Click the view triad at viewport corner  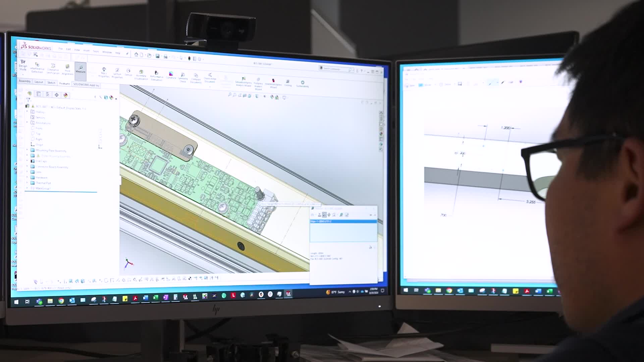click(129, 263)
